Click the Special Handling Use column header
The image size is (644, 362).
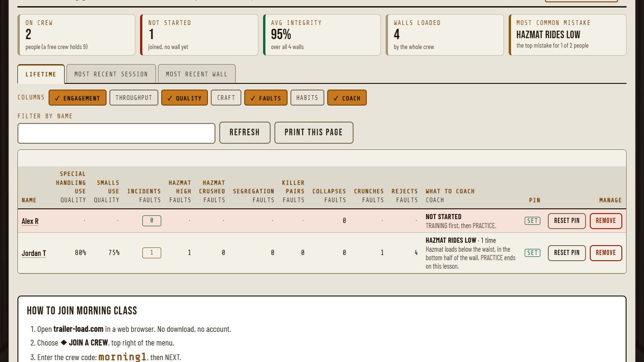pos(71,187)
